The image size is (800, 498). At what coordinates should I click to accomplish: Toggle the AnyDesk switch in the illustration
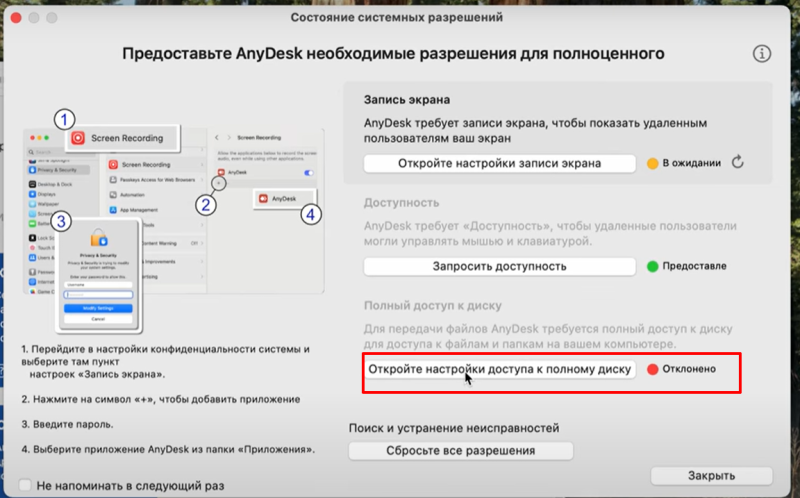point(308,173)
